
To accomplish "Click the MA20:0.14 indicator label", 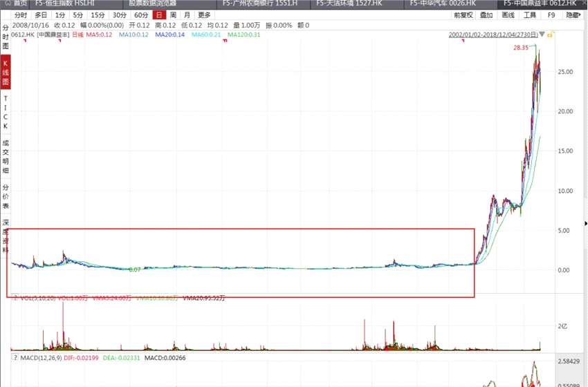I will [170, 35].
